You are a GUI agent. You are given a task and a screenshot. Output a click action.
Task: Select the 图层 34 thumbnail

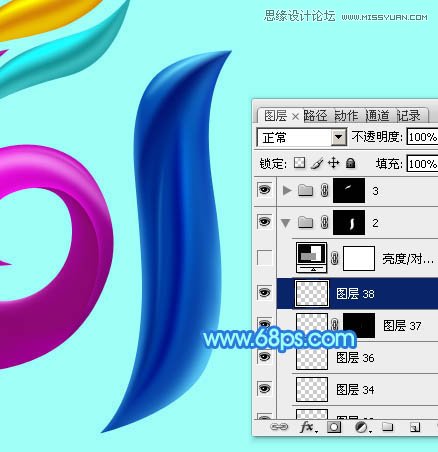(x=312, y=389)
